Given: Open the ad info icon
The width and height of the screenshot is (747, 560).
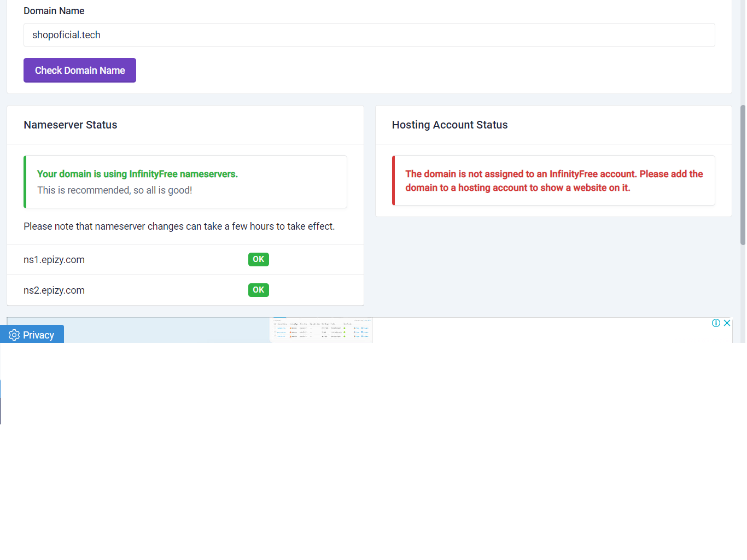Looking at the screenshot, I should 716,323.
